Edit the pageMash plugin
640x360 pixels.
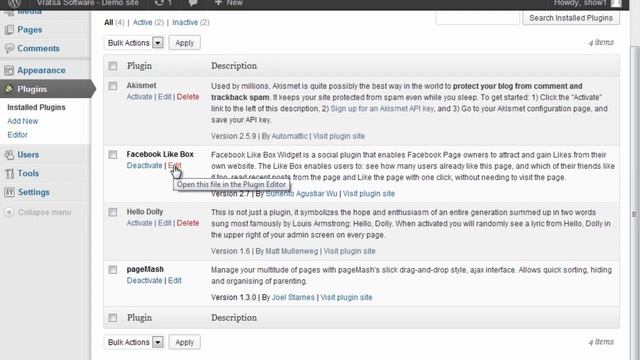point(175,280)
